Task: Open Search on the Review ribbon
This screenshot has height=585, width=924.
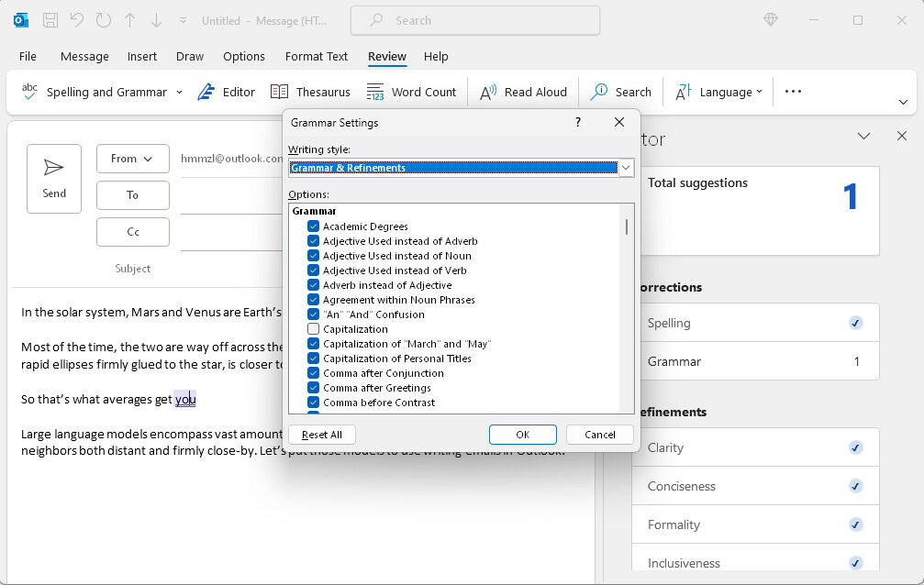Action: coord(621,91)
